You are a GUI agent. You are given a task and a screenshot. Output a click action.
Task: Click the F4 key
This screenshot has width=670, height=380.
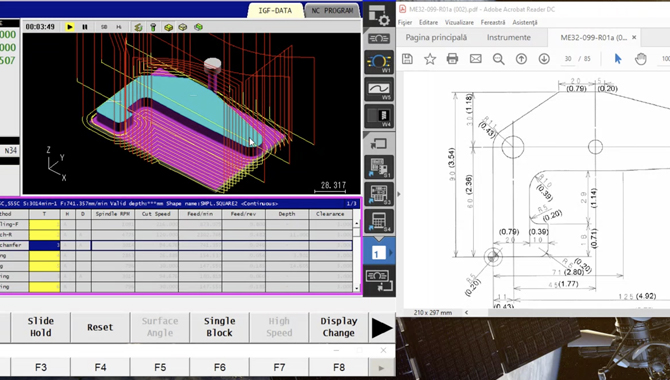[x=100, y=367]
